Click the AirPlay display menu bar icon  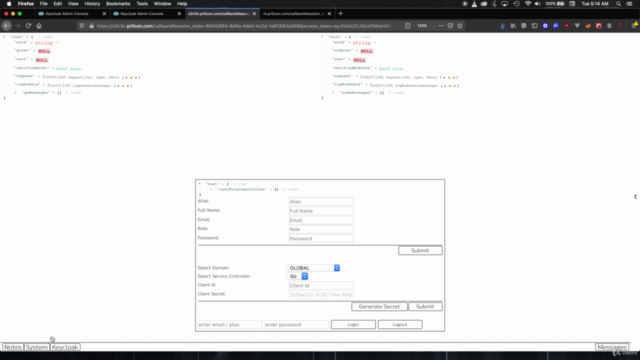[x=505, y=4]
